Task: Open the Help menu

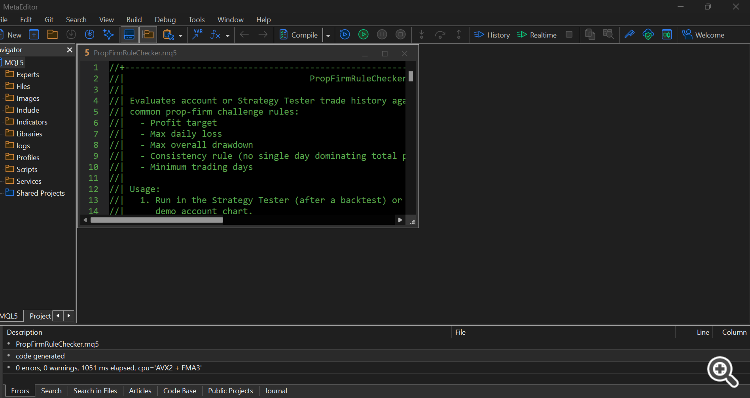Action: pyautogui.click(x=264, y=20)
